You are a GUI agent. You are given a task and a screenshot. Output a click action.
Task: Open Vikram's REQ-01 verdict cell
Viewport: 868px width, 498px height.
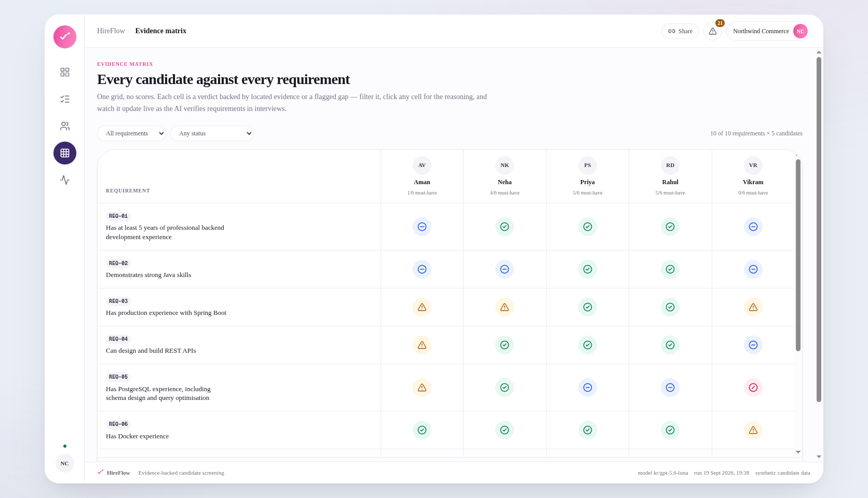click(x=753, y=227)
